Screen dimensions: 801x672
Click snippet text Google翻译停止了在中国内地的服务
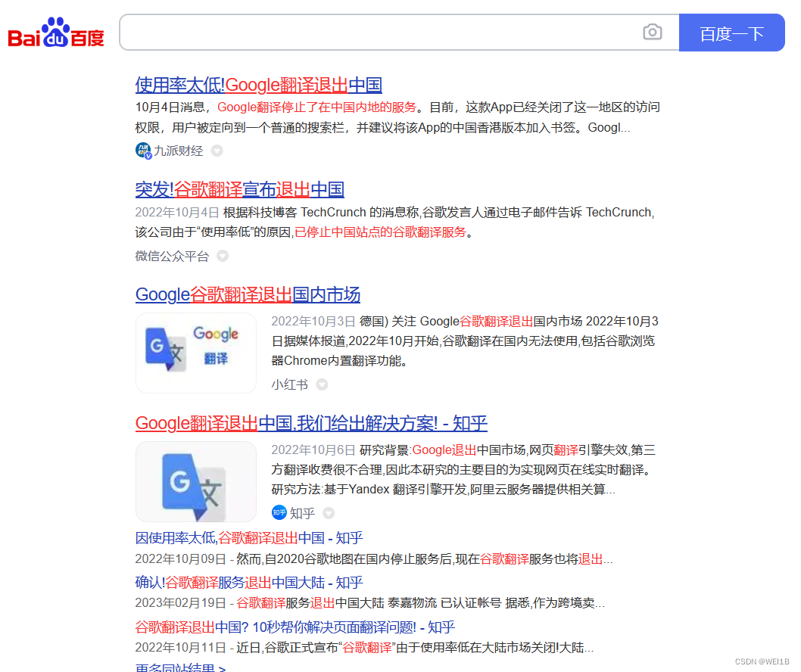point(316,107)
